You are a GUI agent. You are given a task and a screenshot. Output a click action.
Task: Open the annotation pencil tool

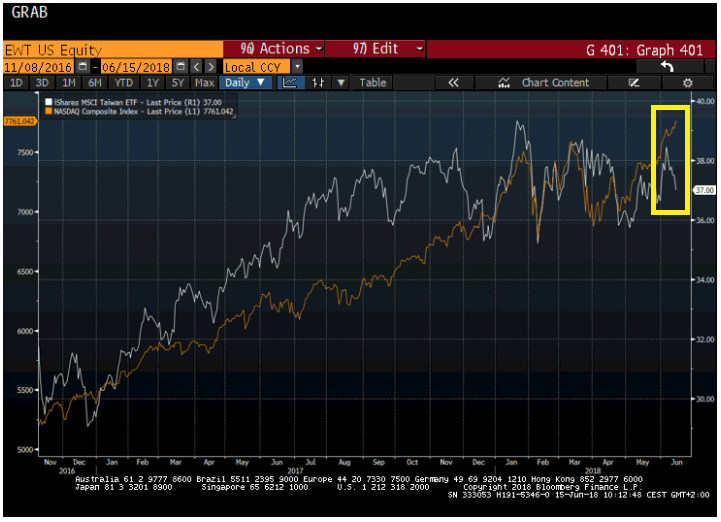click(634, 83)
